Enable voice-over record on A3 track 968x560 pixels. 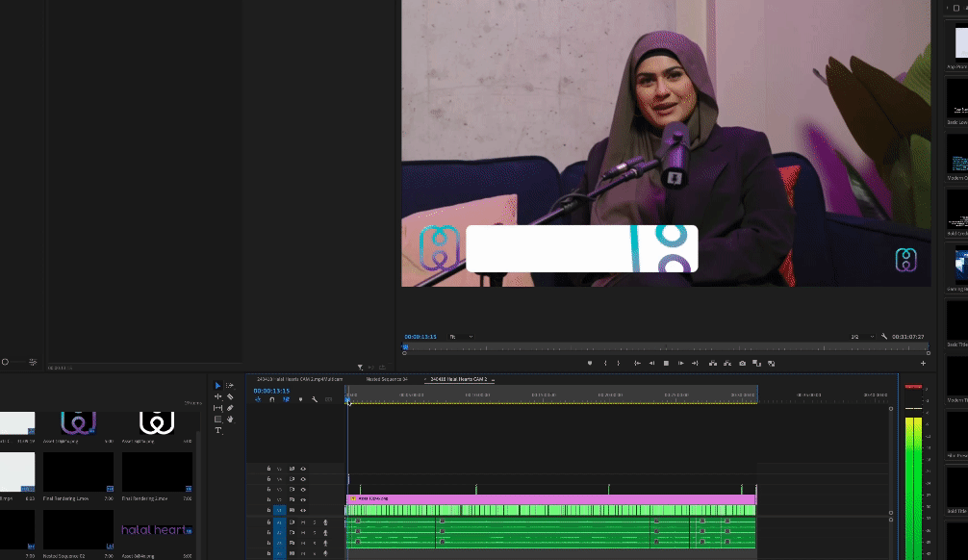click(x=325, y=544)
